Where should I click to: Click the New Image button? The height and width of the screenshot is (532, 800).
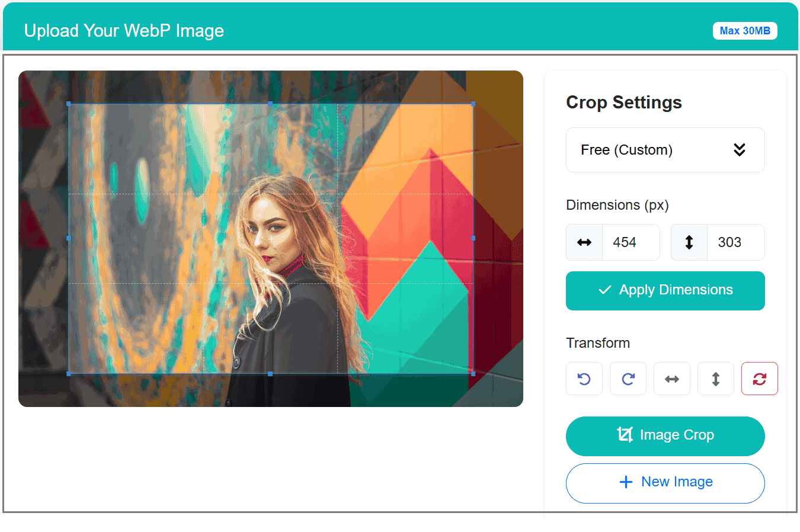coord(665,483)
